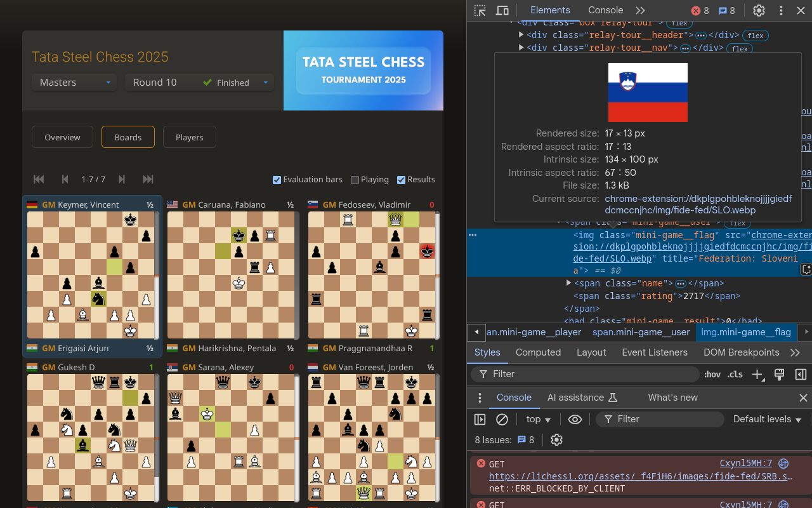This screenshot has height=508, width=812.
Task: Click the German flag beside Keymer, Vincent
Action: (32, 204)
